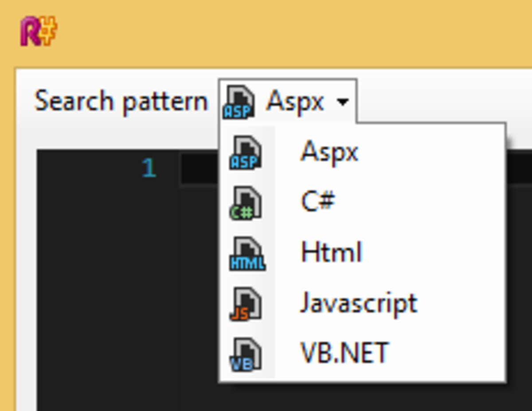The height and width of the screenshot is (411, 532).
Task: Click the C# file icon in list
Action: (245, 203)
